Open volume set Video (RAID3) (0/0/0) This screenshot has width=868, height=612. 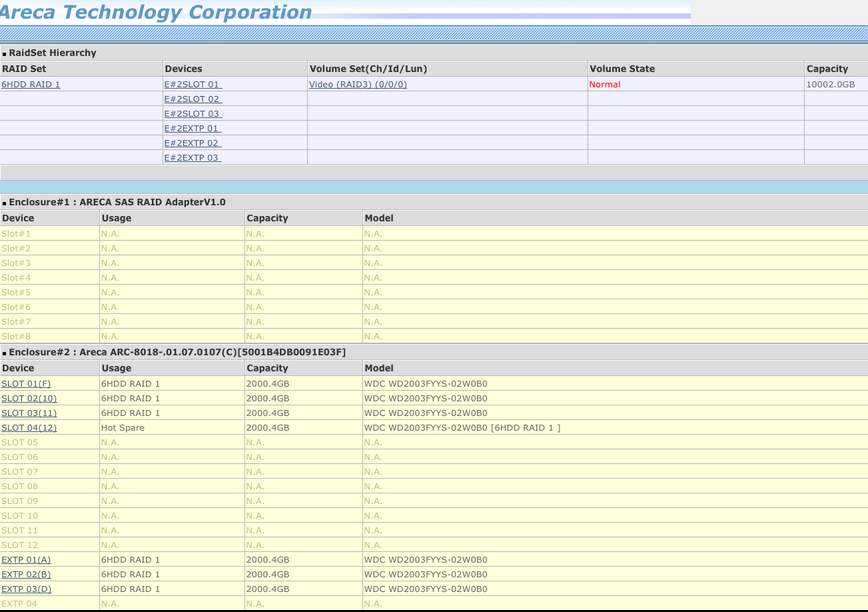[x=358, y=85]
